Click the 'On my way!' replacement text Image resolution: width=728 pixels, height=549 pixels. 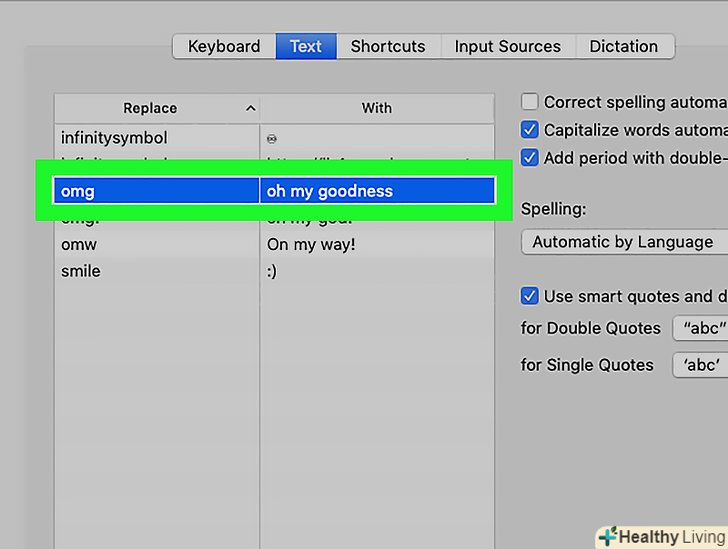pos(311,244)
